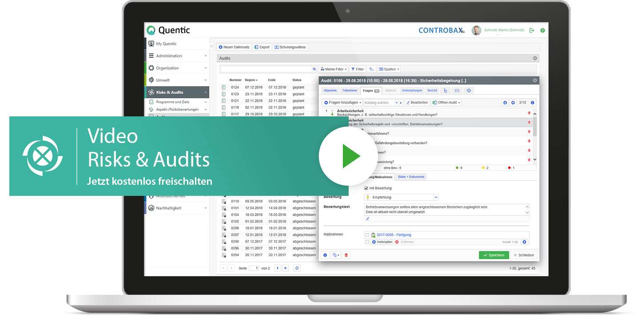Refresh the audits list with reload icon

tap(297, 268)
